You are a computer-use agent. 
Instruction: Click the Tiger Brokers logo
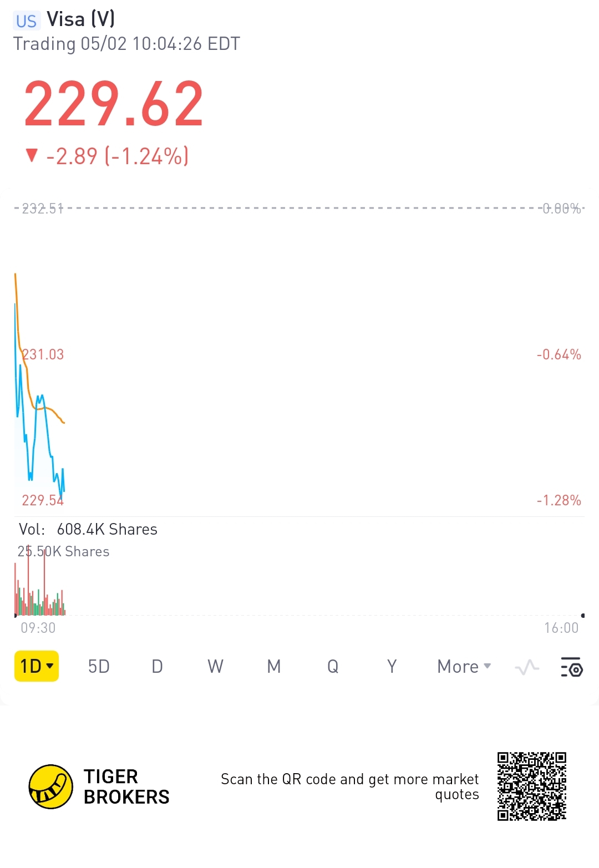(51, 786)
